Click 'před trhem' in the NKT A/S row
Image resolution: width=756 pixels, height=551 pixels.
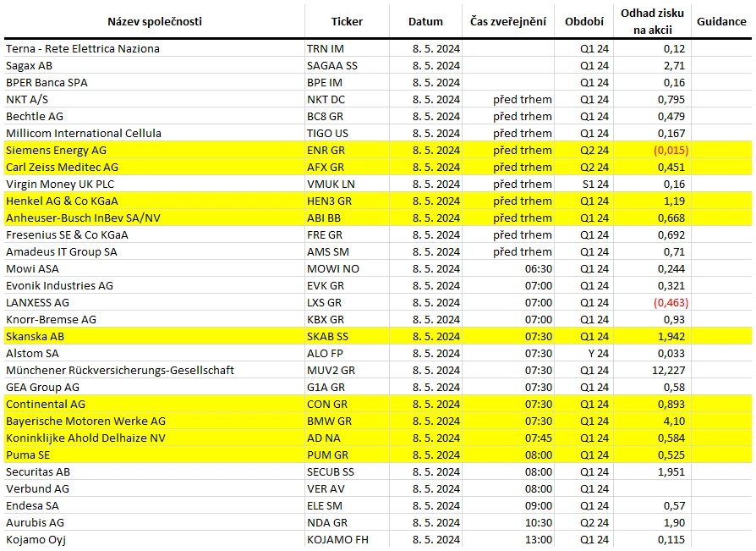point(522,99)
